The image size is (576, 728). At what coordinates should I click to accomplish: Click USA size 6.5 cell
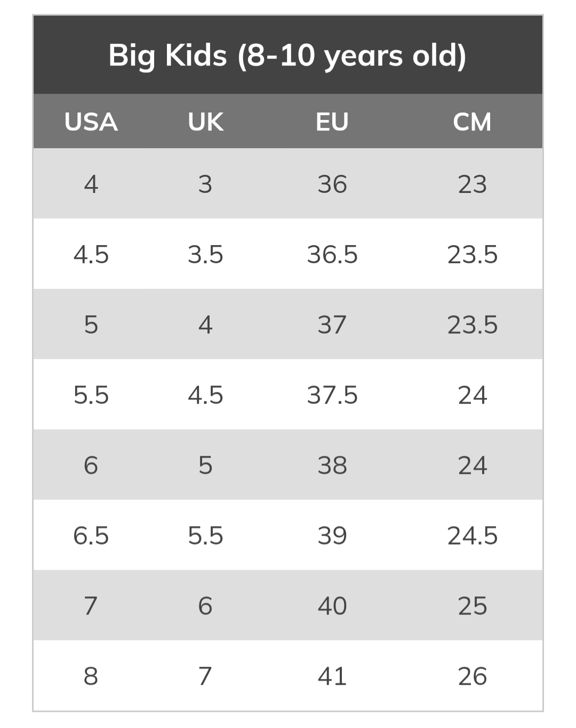[91, 536]
